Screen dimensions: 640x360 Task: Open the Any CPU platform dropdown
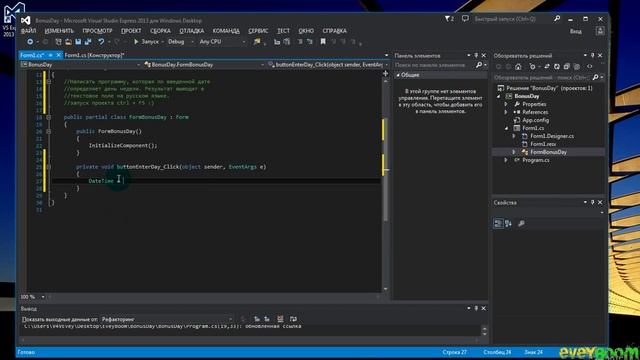coord(222,42)
